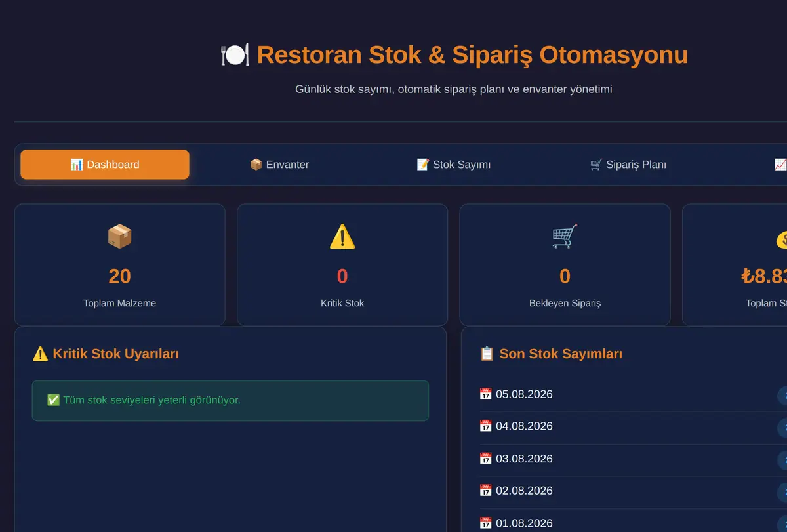
Task: Click the warning icon in the Kritik Stok card
Action: point(342,237)
